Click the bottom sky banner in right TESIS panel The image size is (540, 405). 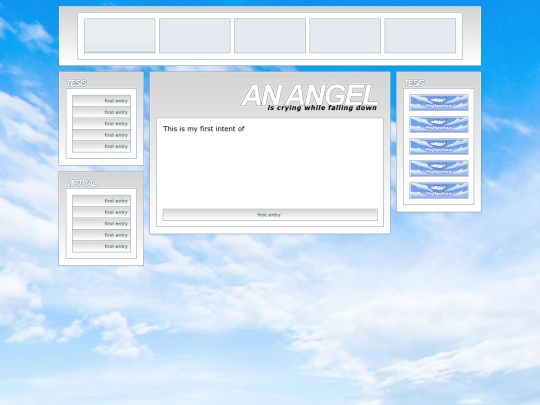coord(439,191)
